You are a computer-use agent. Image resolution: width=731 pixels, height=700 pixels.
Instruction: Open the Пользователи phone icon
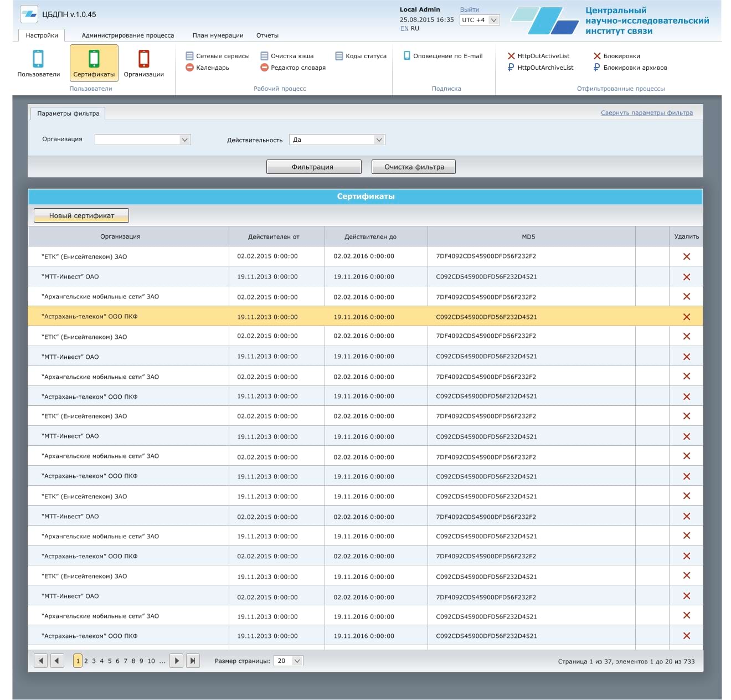click(38, 59)
